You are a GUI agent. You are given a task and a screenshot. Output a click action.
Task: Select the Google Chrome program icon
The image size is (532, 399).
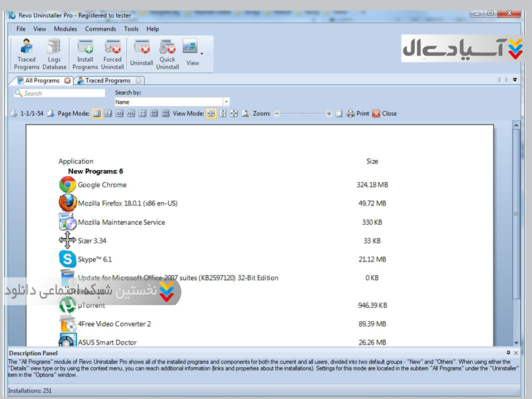67,185
